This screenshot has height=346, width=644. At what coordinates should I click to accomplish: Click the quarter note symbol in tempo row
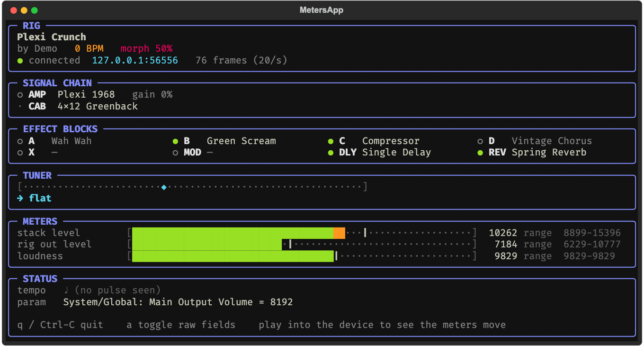(66, 290)
